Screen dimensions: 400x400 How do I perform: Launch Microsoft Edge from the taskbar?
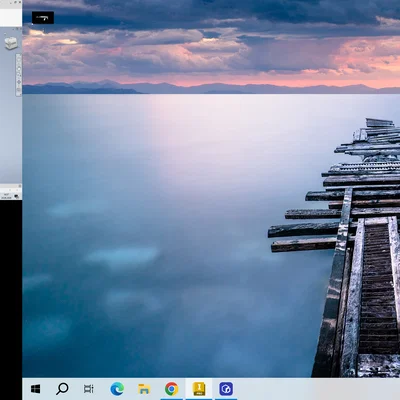coord(117,389)
